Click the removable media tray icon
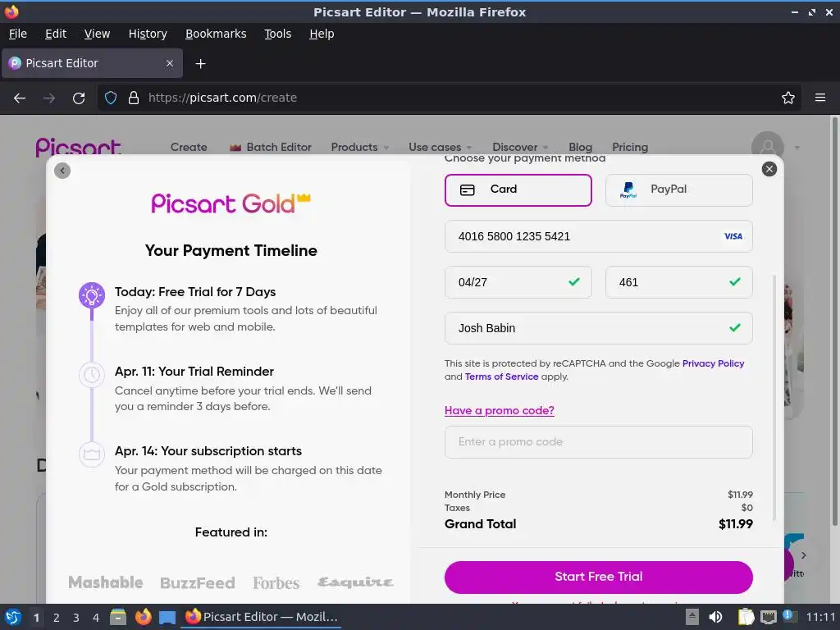Image resolution: width=840 pixels, height=630 pixels. [x=692, y=617]
